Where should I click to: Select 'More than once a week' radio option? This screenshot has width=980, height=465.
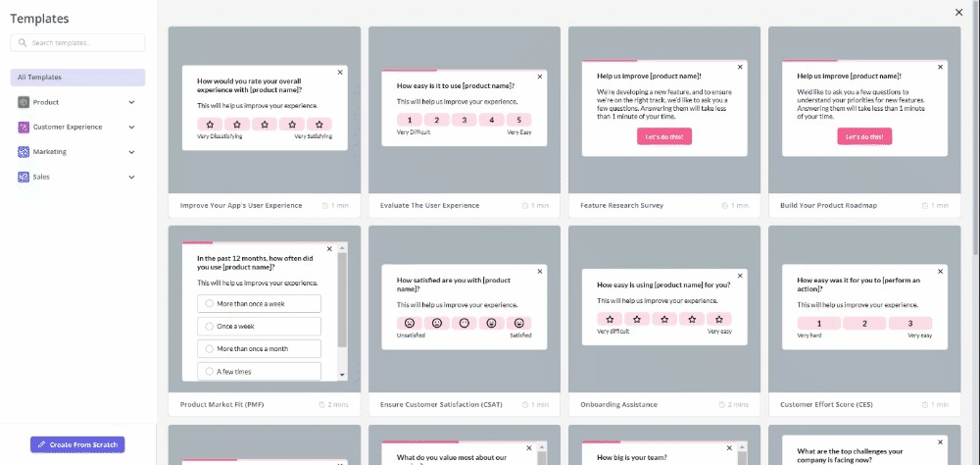pyautogui.click(x=210, y=304)
